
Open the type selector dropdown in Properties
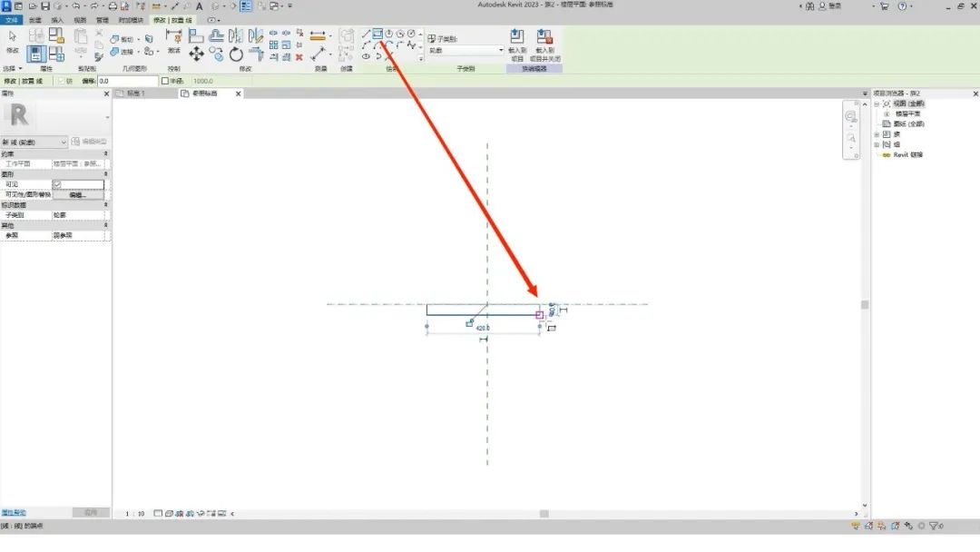(x=34, y=143)
